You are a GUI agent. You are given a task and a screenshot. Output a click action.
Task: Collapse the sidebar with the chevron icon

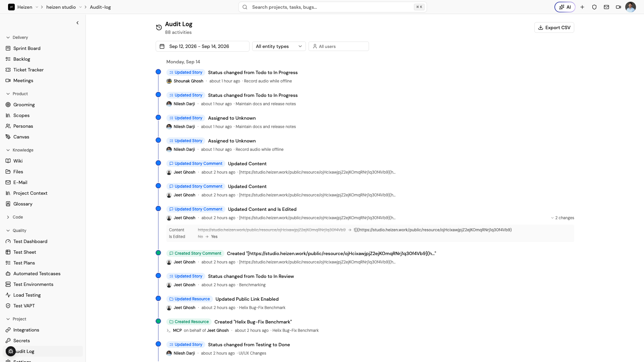77,23
